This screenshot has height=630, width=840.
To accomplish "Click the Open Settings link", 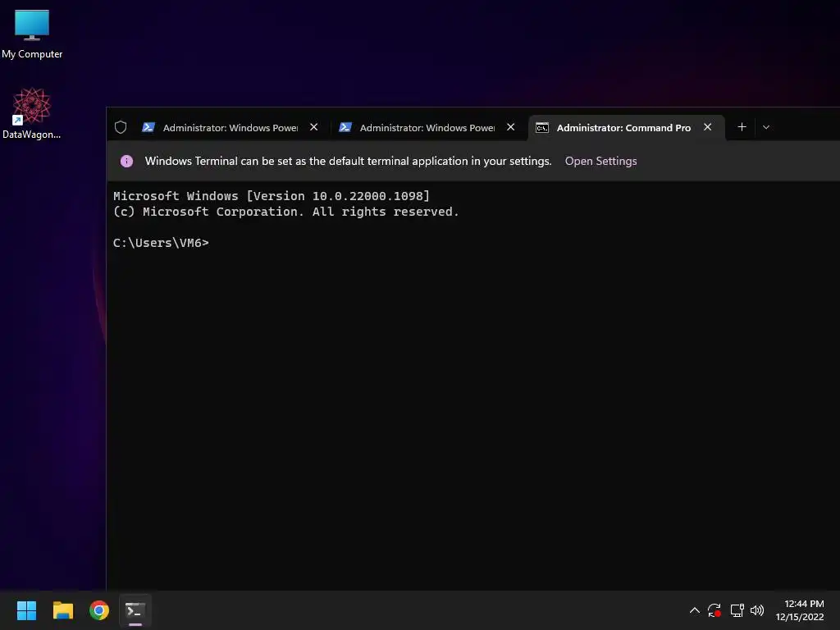I will pos(600,162).
